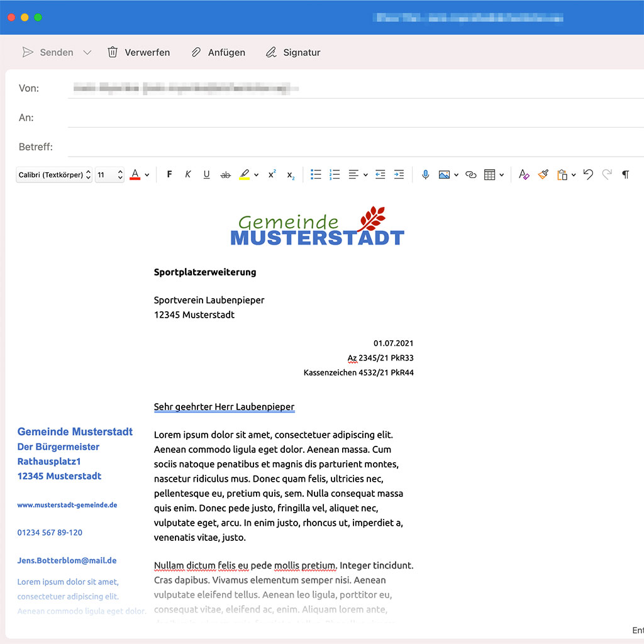644x644 pixels.
Task: Expand the table options arrow
Action: 501,175
